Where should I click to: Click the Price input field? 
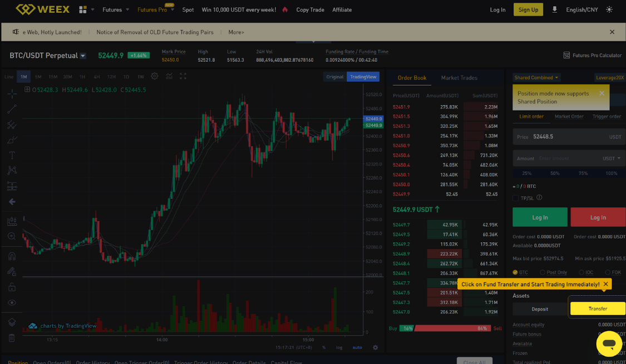[569, 137]
